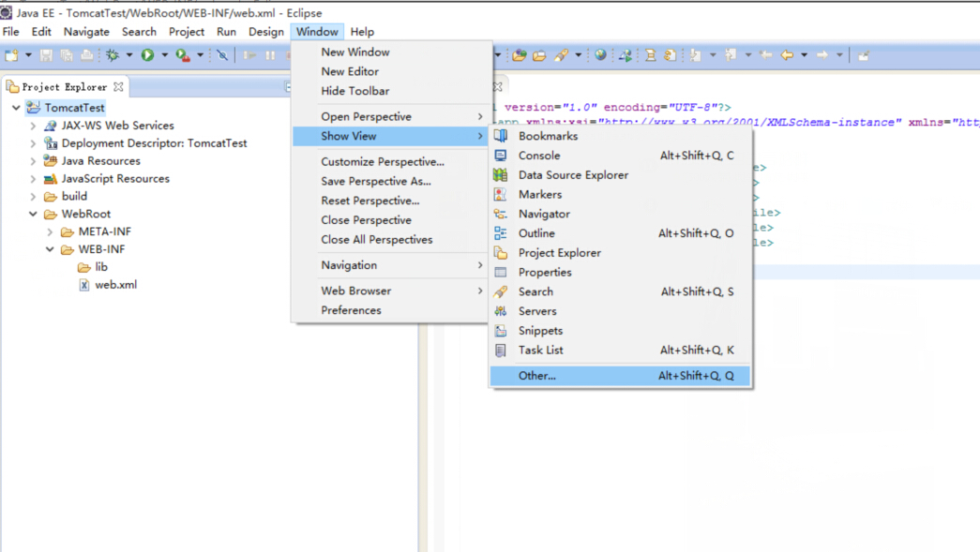Click the Debug bug icon

(x=113, y=55)
